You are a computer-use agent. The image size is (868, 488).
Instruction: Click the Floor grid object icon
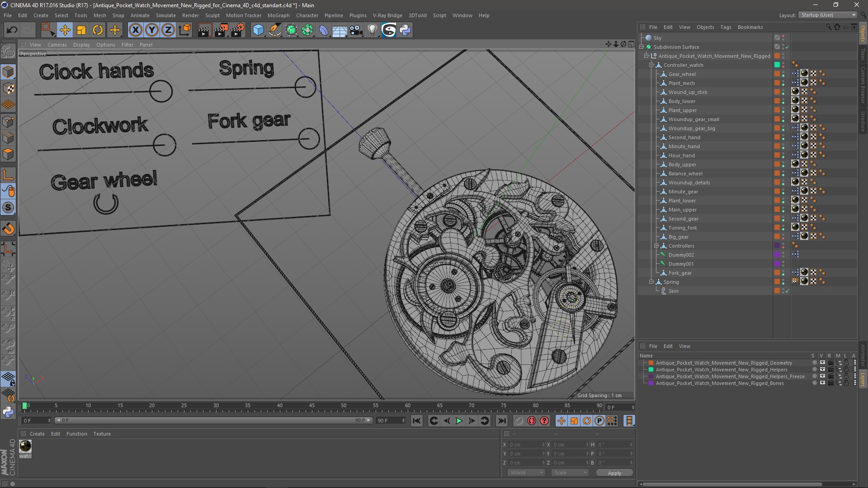click(x=340, y=30)
